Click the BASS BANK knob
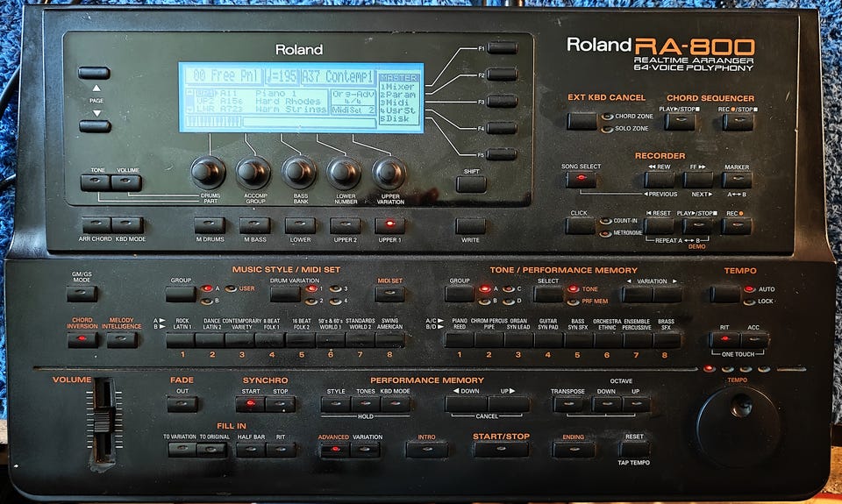842x504 pixels. [x=298, y=172]
